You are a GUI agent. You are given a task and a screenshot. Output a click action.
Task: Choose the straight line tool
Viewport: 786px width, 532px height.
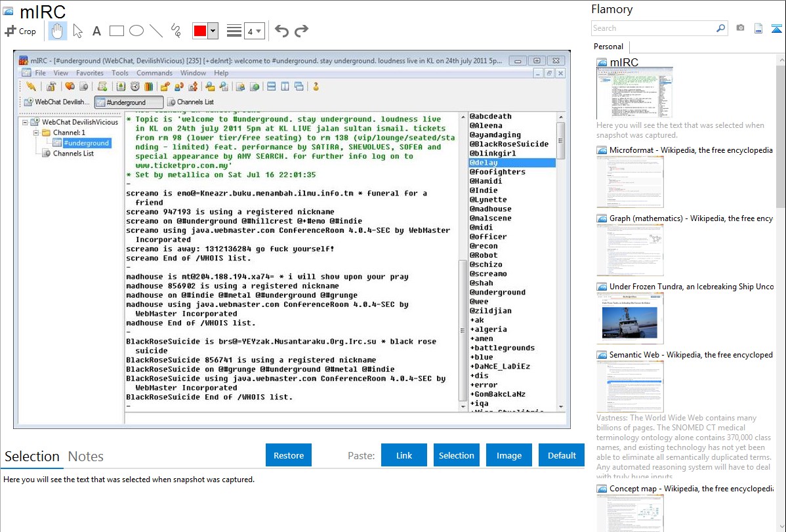[x=156, y=31]
